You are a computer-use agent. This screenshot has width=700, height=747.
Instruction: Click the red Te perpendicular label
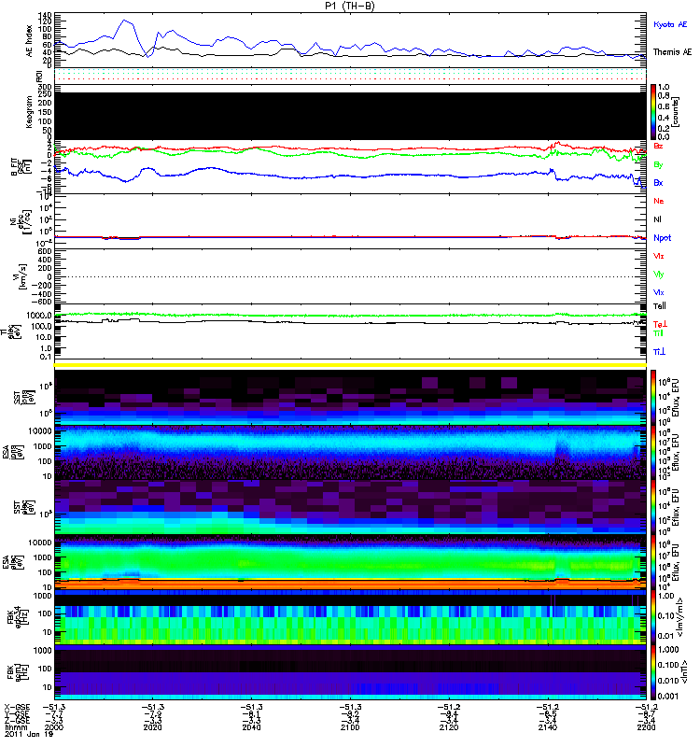(660, 324)
